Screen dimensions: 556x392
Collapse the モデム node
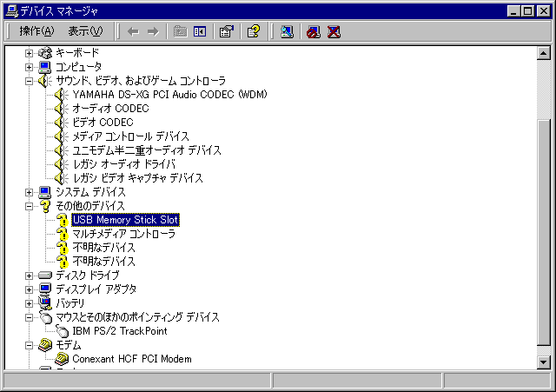click(x=29, y=345)
